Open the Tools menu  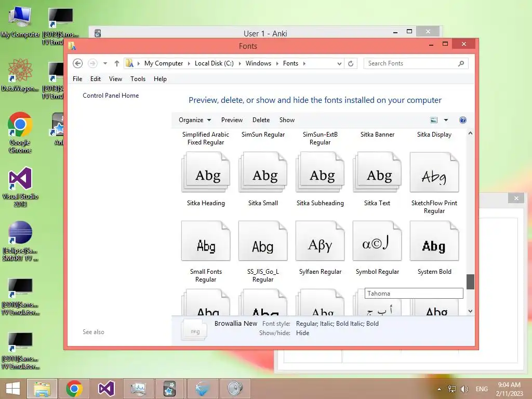(x=138, y=79)
